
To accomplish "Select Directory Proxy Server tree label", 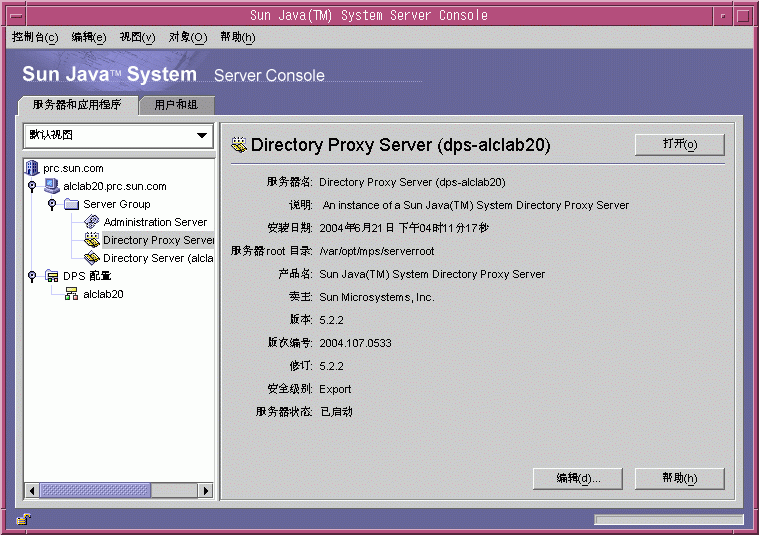I will click(158, 240).
